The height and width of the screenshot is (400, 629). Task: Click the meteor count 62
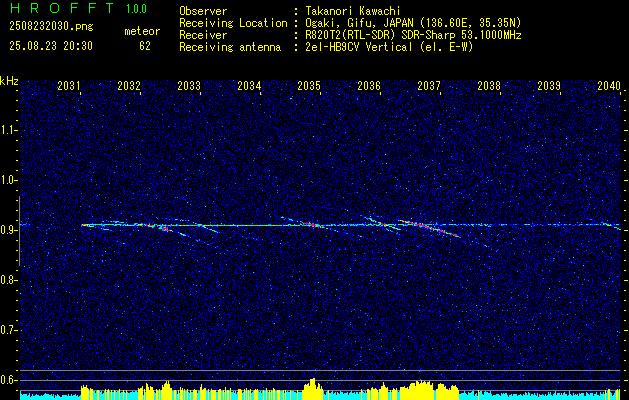coord(145,46)
